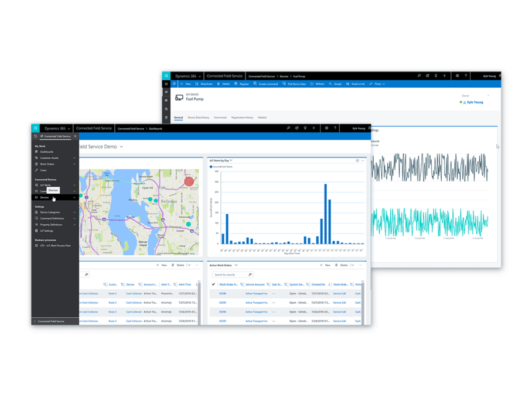This screenshot has width=532, height=398.
Task: Click Email a Link in the command bar
Action: [x=355, y=84]
